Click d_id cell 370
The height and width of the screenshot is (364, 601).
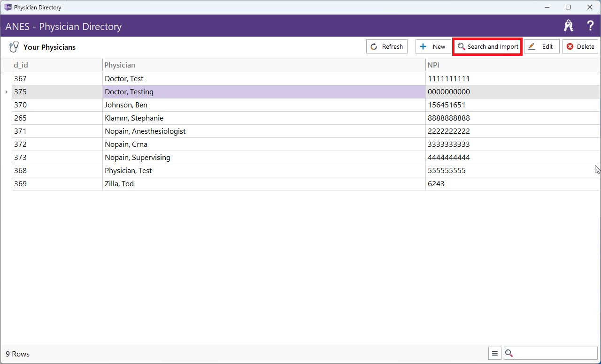click(x=57, y=105)
